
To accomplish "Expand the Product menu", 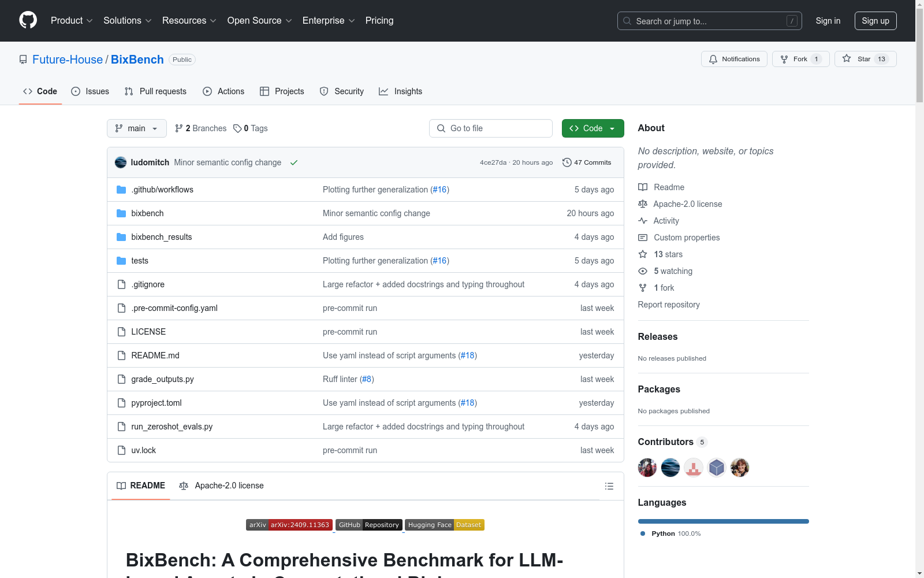I will click(x=72, y=21).
